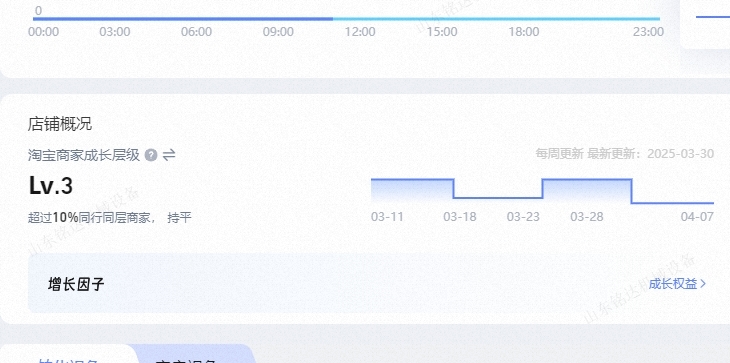Click the 增长因子 banner label
Image resolution: width=730 pixels, height=363 pixels.
click(76, 284)
